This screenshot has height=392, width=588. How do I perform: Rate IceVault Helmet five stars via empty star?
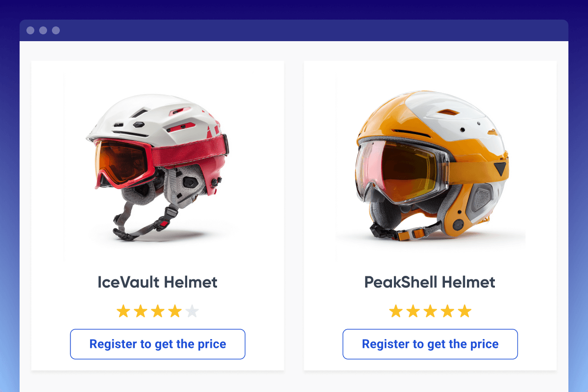pyautogui.click(x=192, y=311)
